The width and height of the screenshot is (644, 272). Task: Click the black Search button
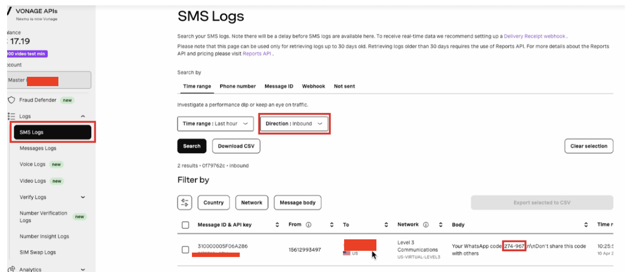(192, 146)
